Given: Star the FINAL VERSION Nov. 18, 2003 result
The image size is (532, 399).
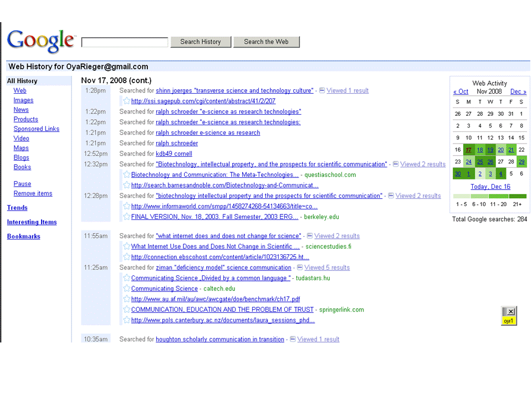Looking at the screenshot, I should [x=126, y=217].
